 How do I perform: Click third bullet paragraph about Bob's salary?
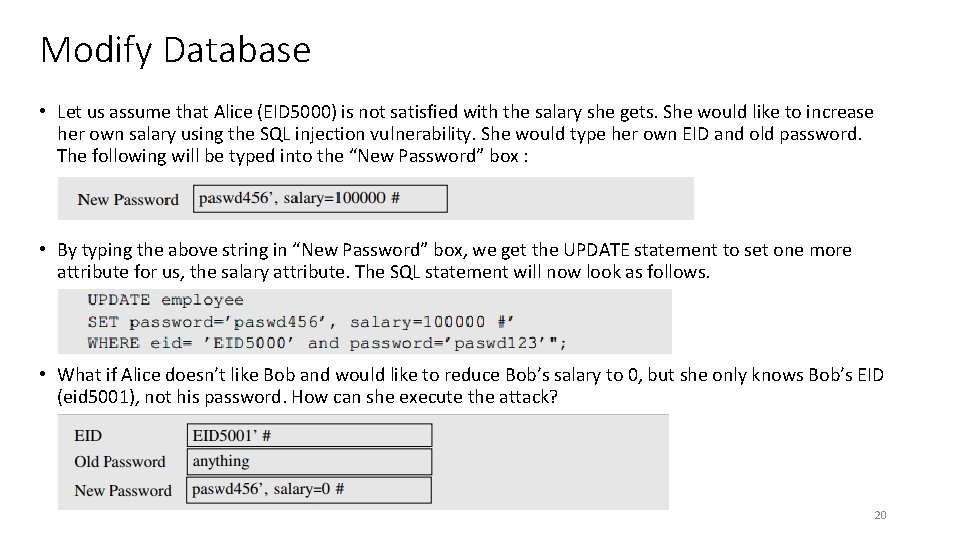[470, 385]
